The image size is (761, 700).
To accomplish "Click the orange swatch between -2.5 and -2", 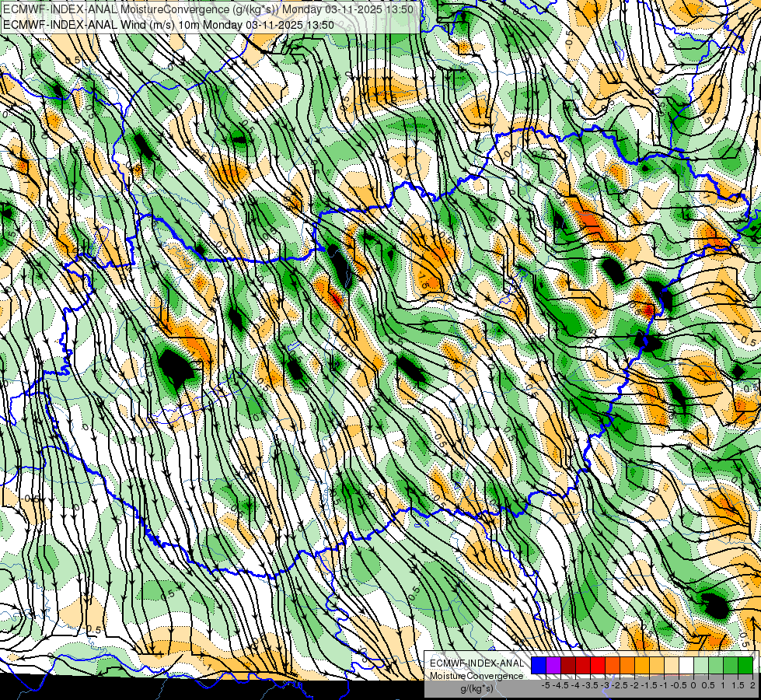I will pyautogui.click(x=627, y=666).
